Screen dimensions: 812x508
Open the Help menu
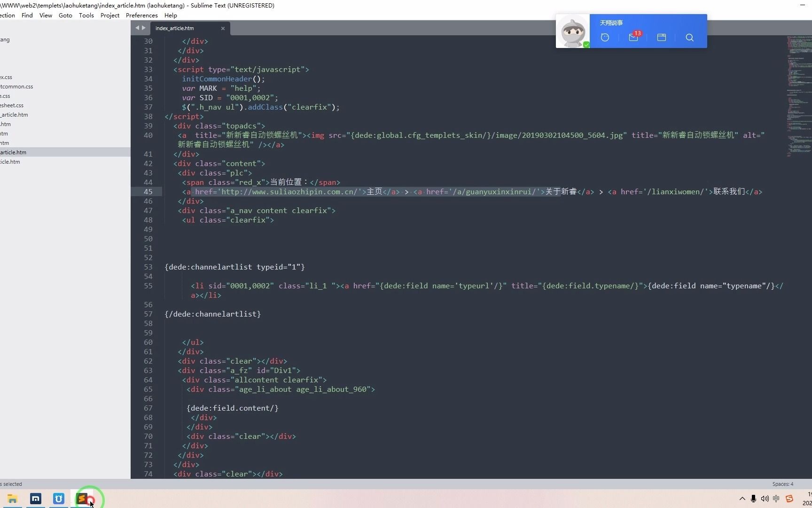click(171, 15)
